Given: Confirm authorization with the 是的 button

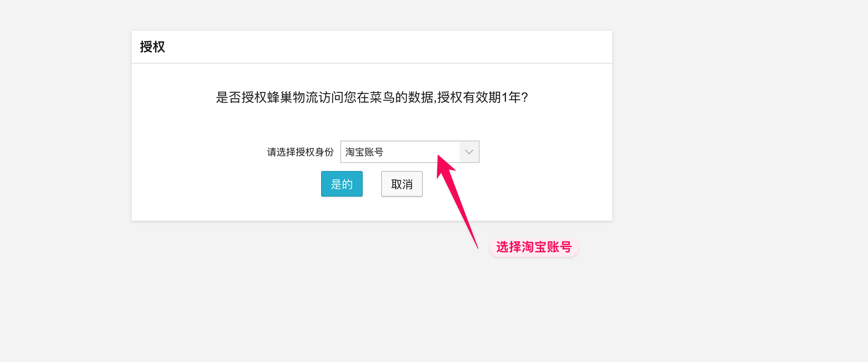Looking at the screenshot, I should tap(342, 184).
